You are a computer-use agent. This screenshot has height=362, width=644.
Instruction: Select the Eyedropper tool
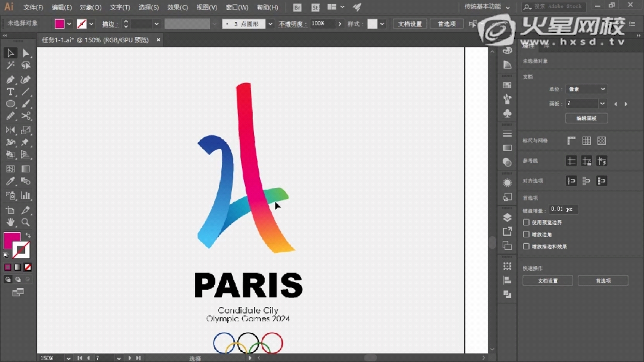(x=10, y=181)
